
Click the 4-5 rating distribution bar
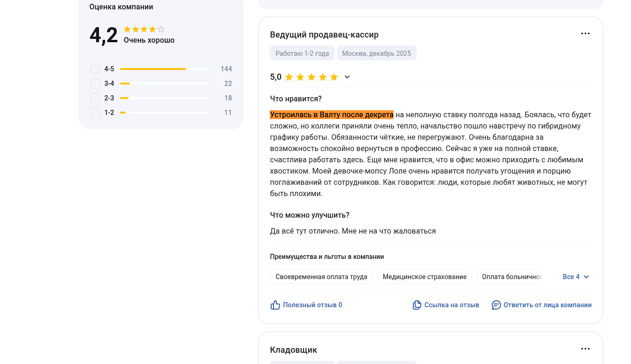165,69
